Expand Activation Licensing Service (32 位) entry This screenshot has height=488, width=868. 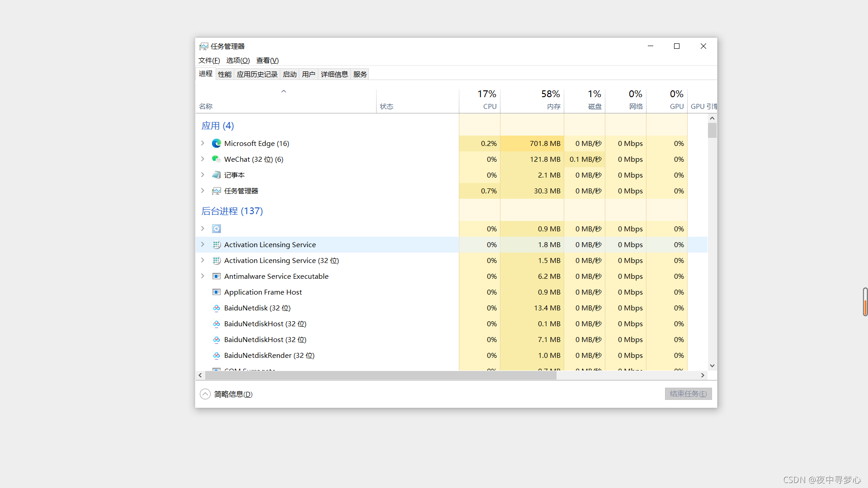(203, 260)
